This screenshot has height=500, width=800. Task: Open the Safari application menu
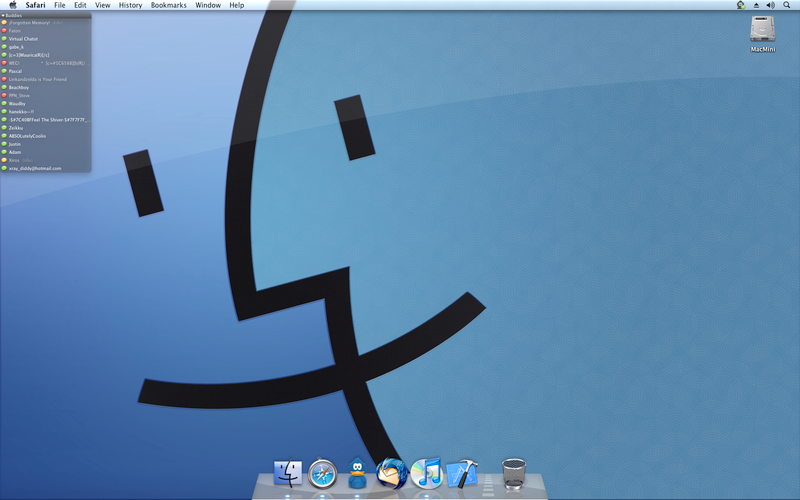pyautogui.click(x=36, y=5)
